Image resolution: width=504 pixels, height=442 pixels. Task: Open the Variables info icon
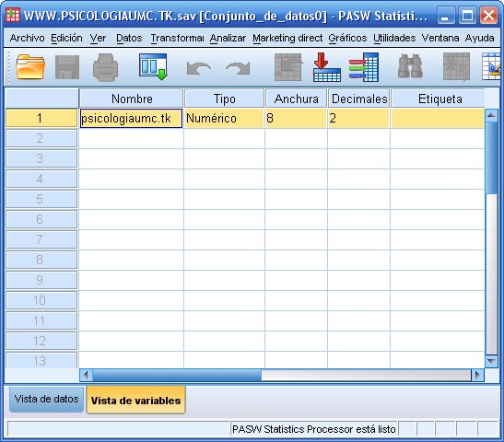(364, 67)
